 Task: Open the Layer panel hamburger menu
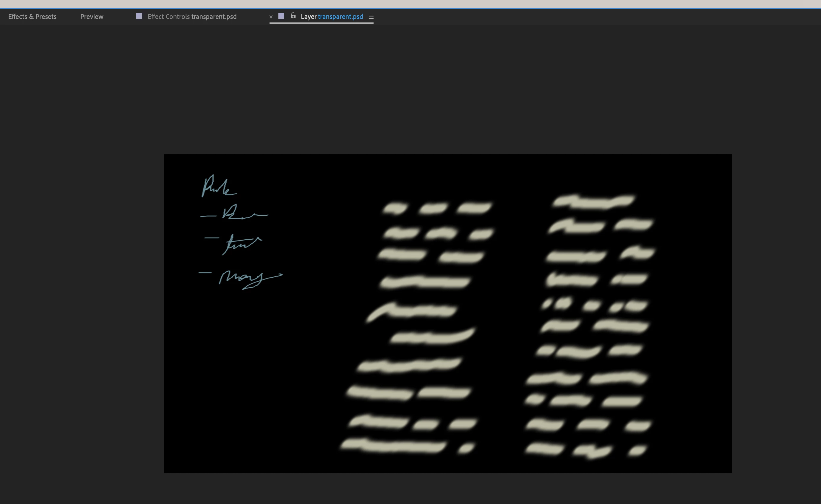pyautogui.click(x=371, y=17)
